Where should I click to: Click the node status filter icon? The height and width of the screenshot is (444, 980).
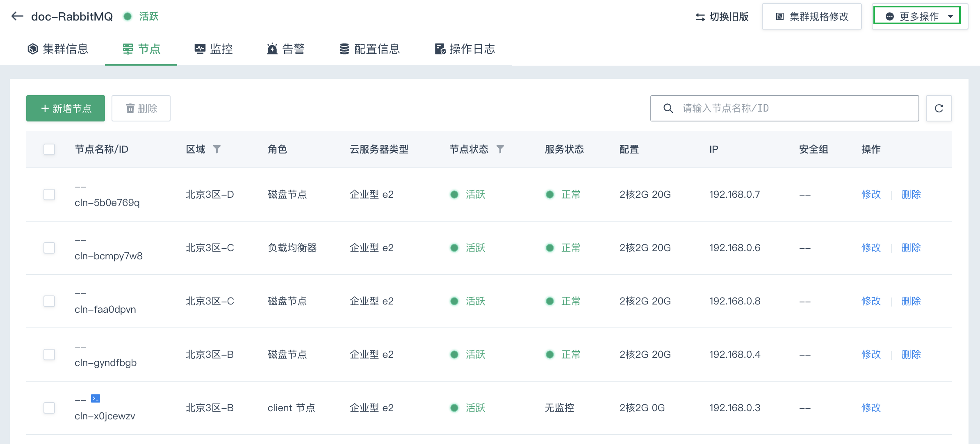pos(500,149)
